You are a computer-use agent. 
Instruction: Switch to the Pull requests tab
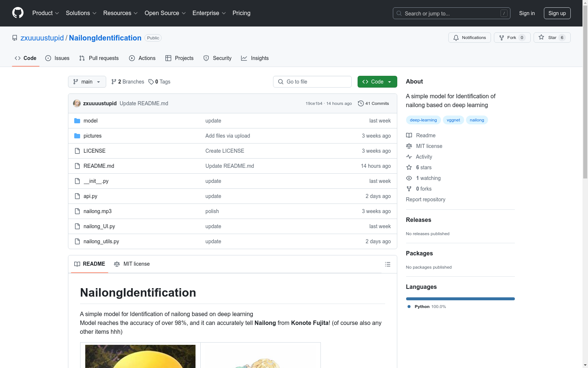99,58
